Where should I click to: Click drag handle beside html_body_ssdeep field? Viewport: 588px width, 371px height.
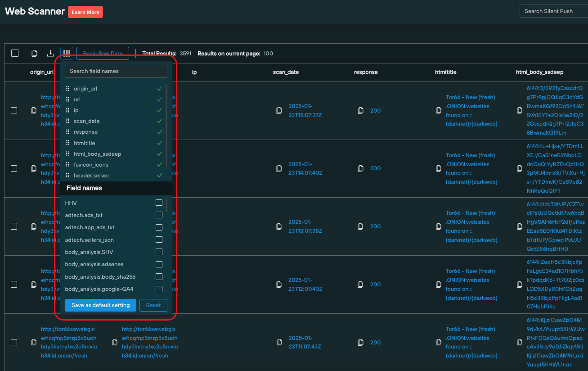68,154
